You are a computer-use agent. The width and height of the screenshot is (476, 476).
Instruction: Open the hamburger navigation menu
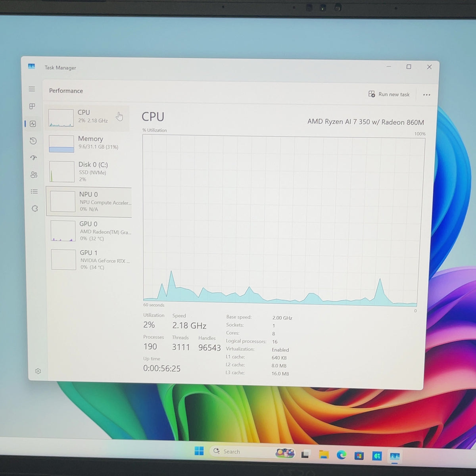(32, 89)
